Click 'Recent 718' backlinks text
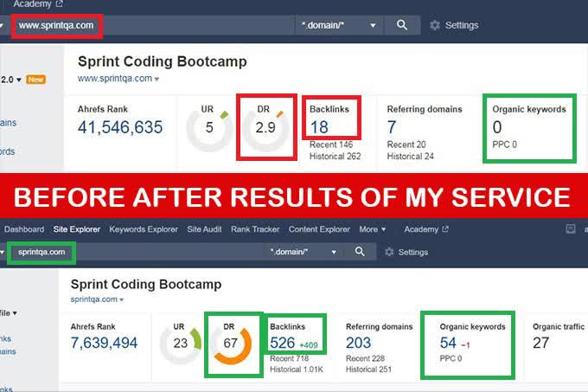Image resolution: width=588 pixels, height=392 pixels. (290, 358)
